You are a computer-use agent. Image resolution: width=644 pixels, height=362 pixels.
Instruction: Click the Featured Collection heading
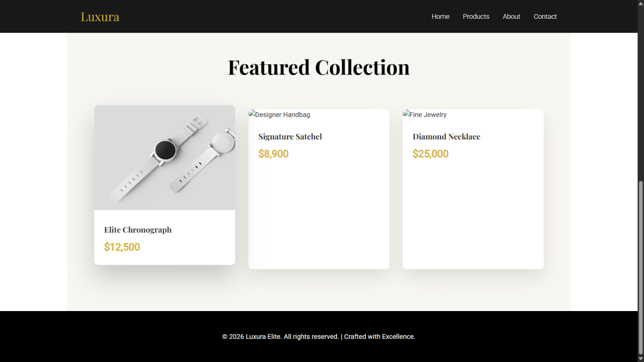coord(319,68)
